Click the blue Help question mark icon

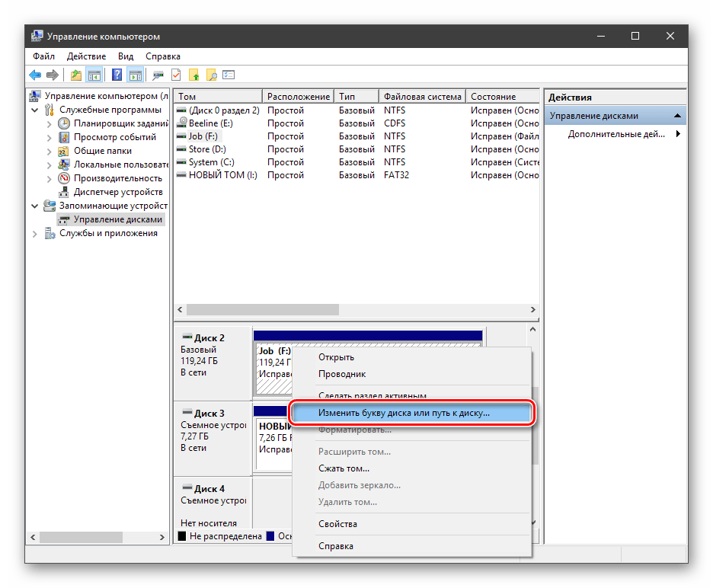point(117,75)
